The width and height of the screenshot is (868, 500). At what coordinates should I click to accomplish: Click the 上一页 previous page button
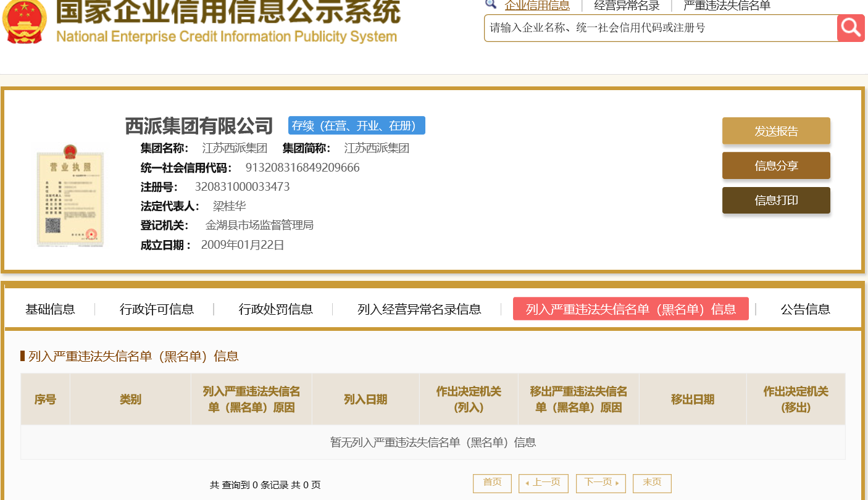543,483
